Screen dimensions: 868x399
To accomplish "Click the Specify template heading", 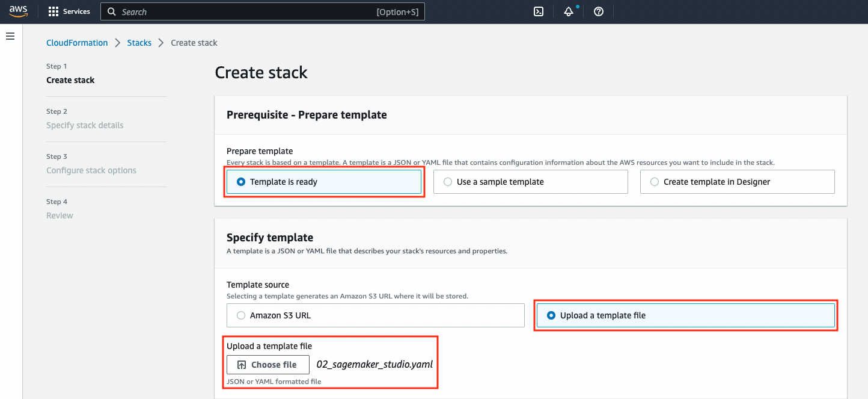I will pyautogui.click(x=270, y=237).
